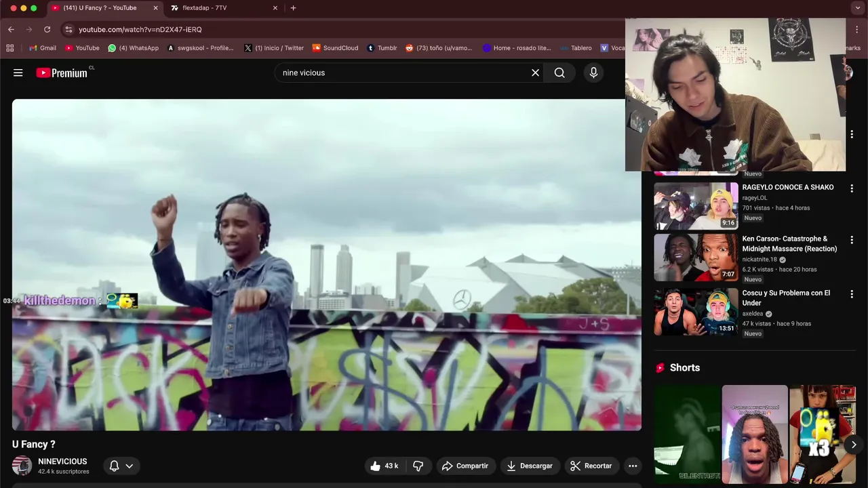Download video with Descargar button
The width and height of the screenshot is (868, 488).
[530, 466]
